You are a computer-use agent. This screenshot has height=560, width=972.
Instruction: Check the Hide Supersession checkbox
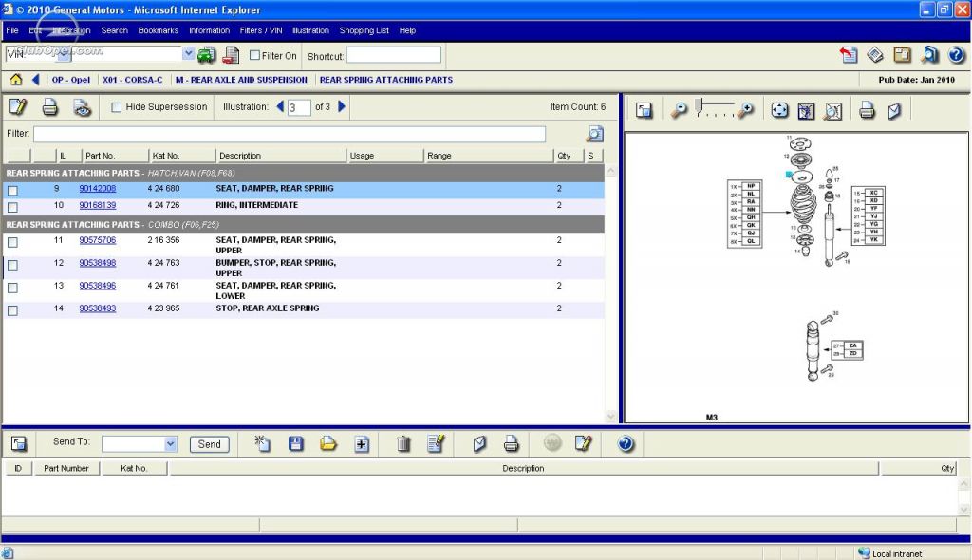117,107
